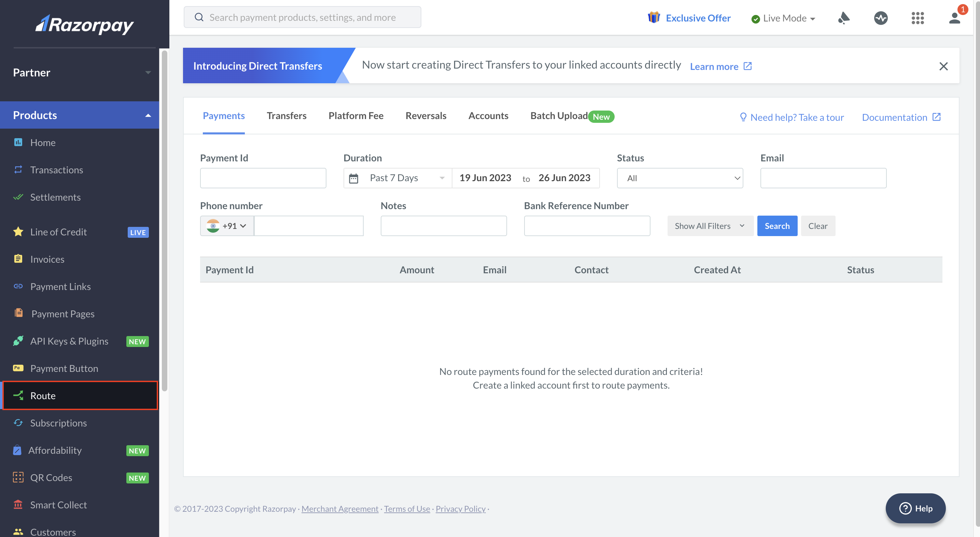Click the Amount column header
The height and width of the screenshot is (537, 980).
pos(417,270)
